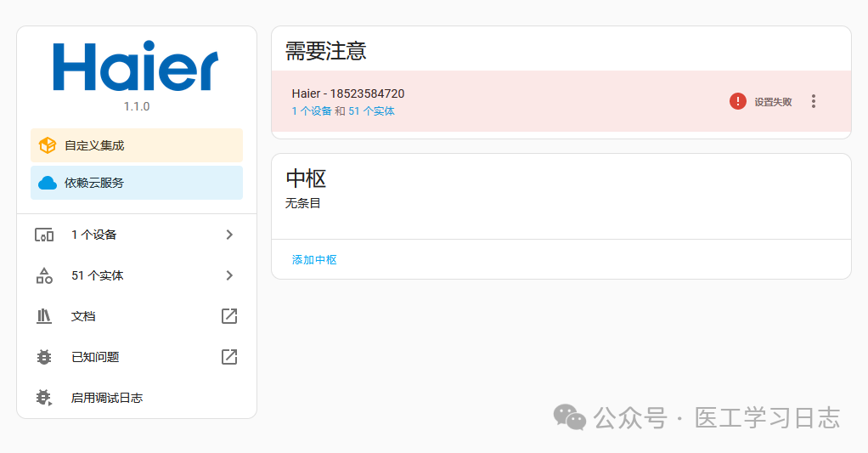Click the custom integration box icon
Screen dimensions: 868x453
(47, 145)
